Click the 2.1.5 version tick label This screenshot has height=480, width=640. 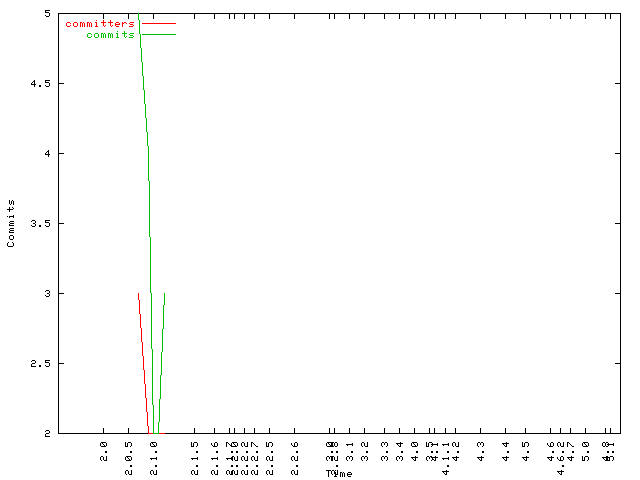click(195, 452)
